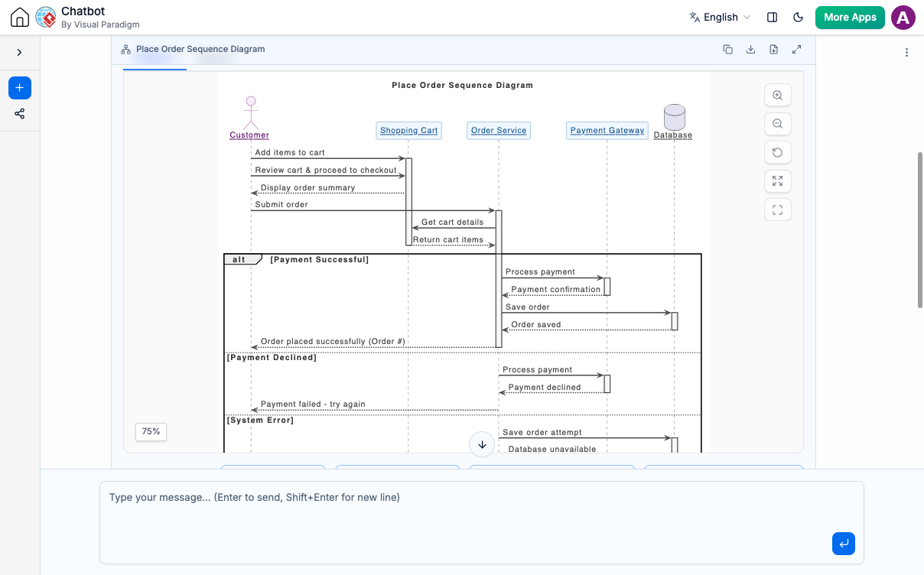This screenshot has width=924, height=575.
Task: Reset the diagram zoom
Action: [x=777, y=152]
